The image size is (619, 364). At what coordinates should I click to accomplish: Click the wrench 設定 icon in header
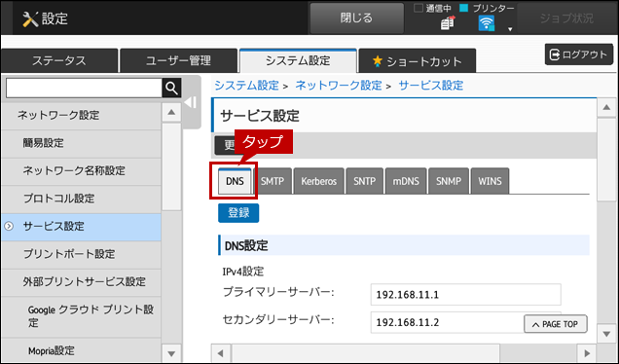(30, 18)
